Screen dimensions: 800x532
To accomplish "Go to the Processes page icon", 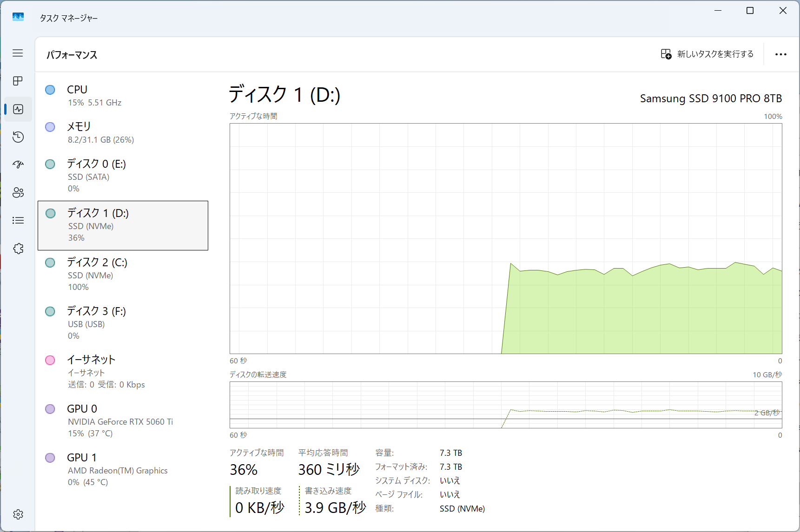I will click(18, 81).
